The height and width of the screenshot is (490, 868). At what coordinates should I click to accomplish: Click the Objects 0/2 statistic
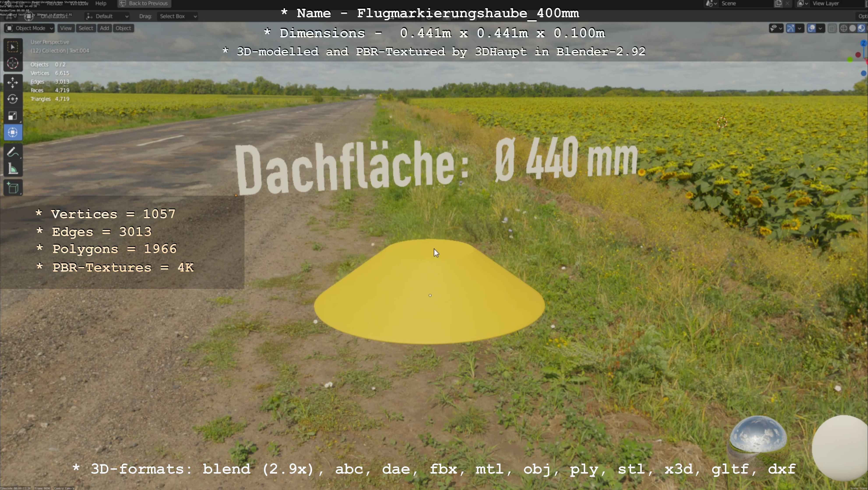pos(48,65)
